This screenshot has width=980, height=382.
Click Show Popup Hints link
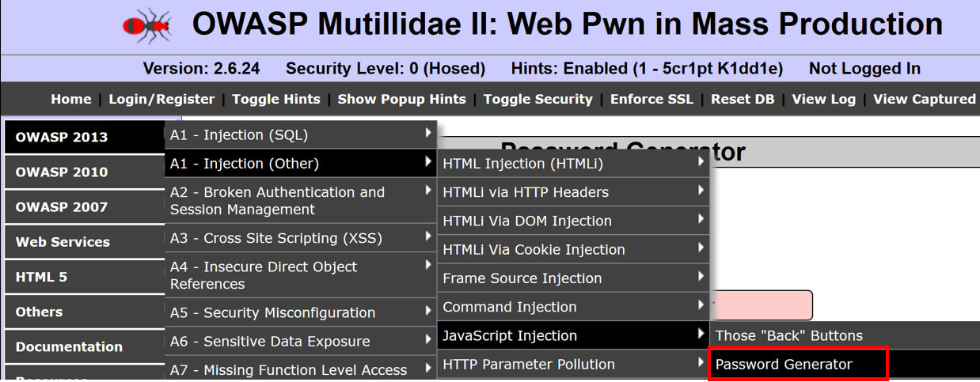[401, 99]
